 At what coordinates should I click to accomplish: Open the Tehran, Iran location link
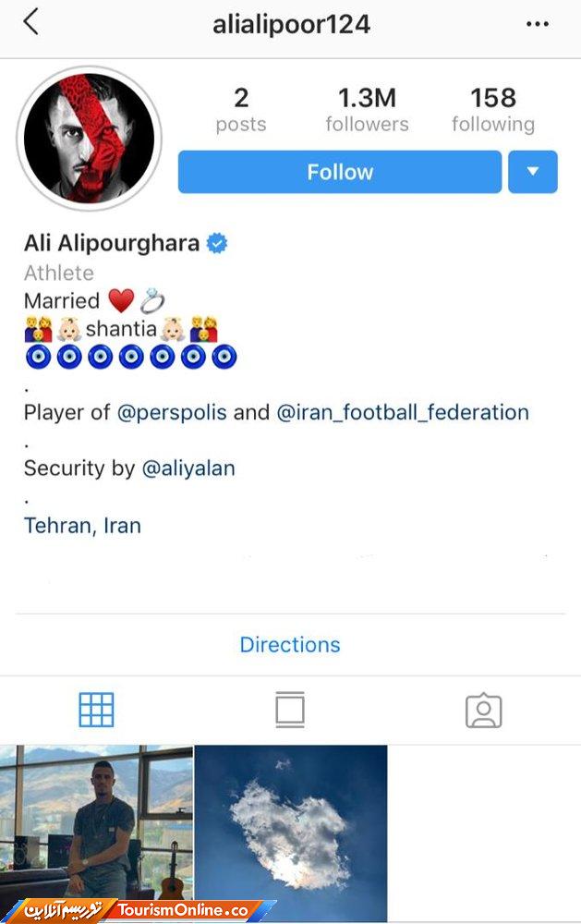(82, 526)
